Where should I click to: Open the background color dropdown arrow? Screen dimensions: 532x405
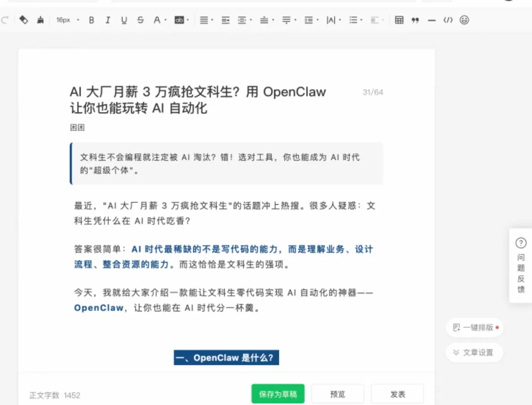pos(188,20)
